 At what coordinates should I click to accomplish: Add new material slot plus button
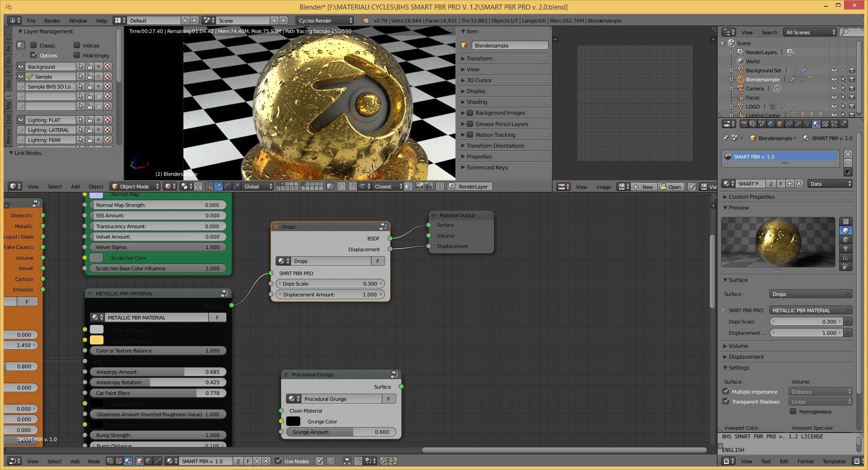[x=848, y=155]
